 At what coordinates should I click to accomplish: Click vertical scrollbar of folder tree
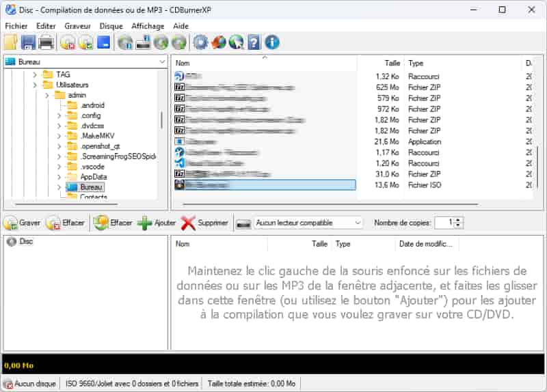pos(161,120)
